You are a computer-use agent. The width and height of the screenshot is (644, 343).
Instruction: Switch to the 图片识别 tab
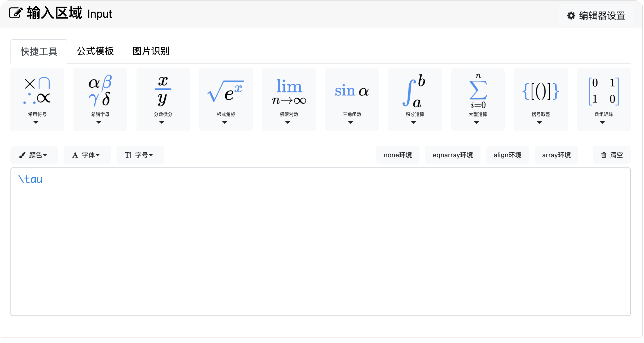(151, 51)
